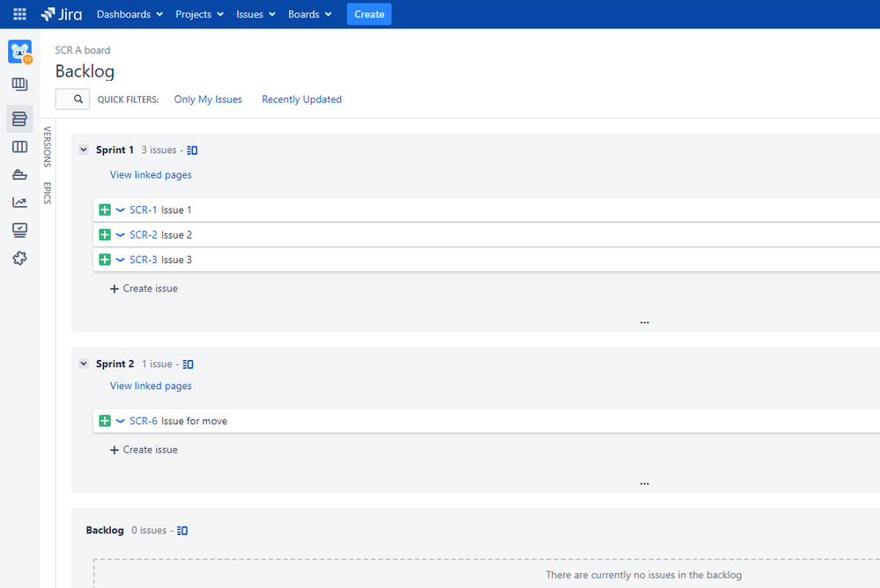
Task: Open the SCR-6 issue link
Action: click(x=143, y=421)
